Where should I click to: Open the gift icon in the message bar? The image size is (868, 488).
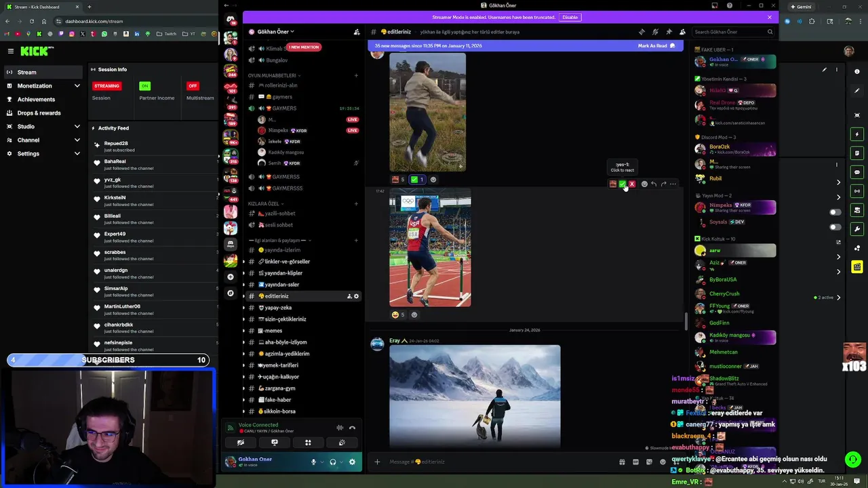coord(622,462)
